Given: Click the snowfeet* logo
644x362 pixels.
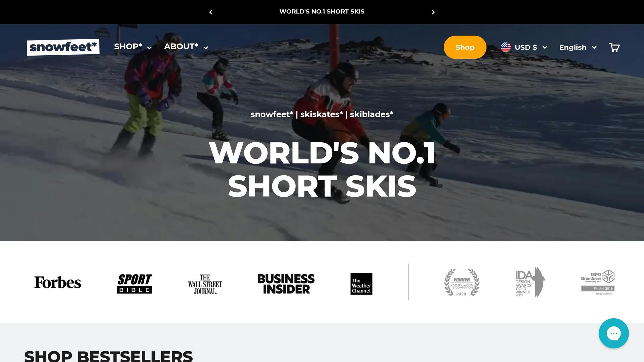Looking at the screenshot, I should (x=63, y=47).
